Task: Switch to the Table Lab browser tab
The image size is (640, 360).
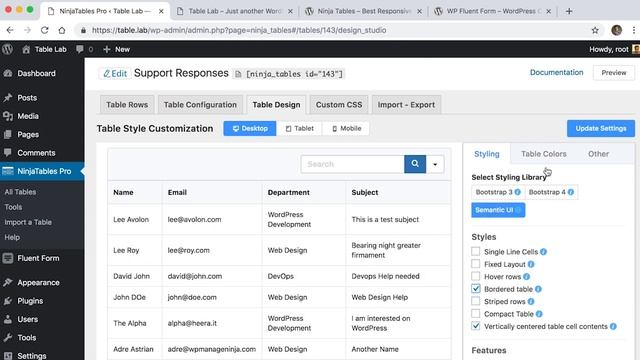Action: pyautogui.click(x=236, y=11)
